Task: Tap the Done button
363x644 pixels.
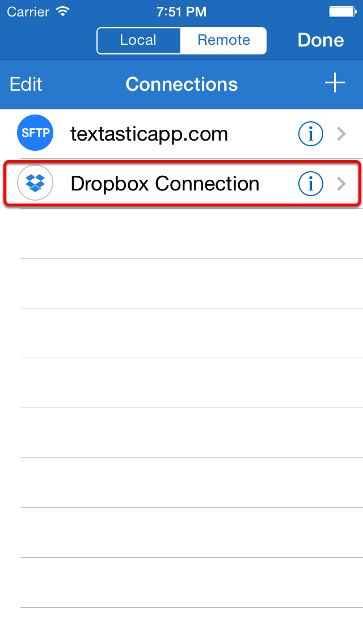Action: click(x=320, y=40)
